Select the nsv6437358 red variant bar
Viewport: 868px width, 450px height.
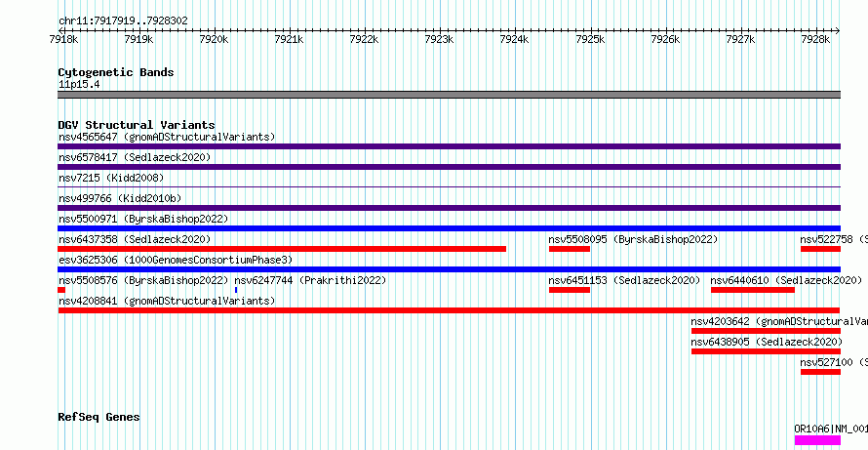click(x=282, y=249)
